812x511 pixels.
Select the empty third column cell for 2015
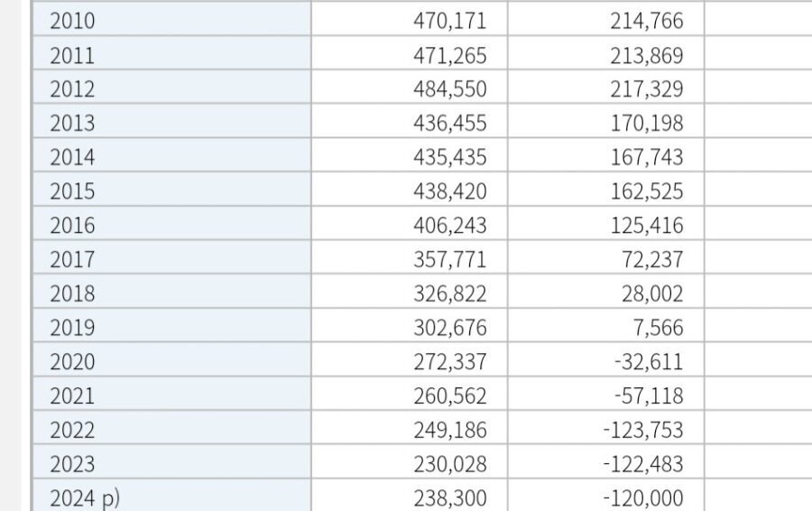pos(759,190)
